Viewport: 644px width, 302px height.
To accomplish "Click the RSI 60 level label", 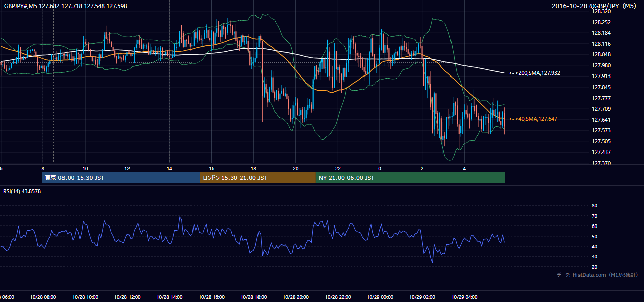I will tap(594, 226).
